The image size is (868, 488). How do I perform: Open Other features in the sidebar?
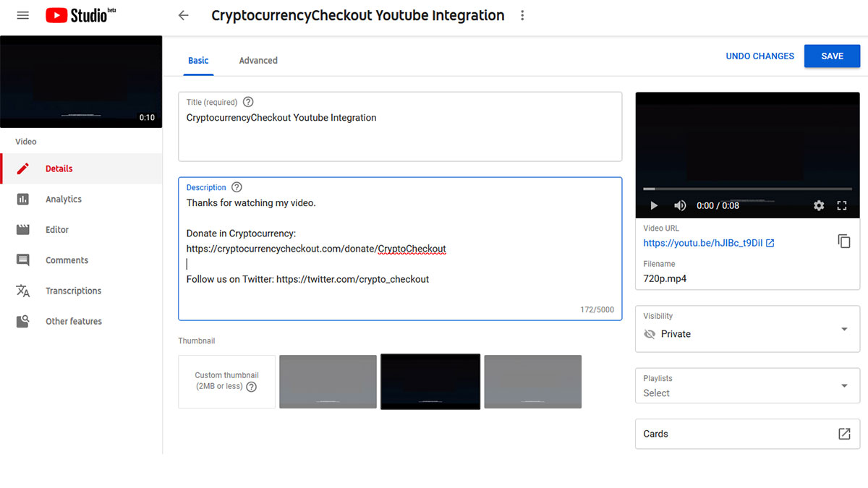pyautogui.click(x=81, y=322)
